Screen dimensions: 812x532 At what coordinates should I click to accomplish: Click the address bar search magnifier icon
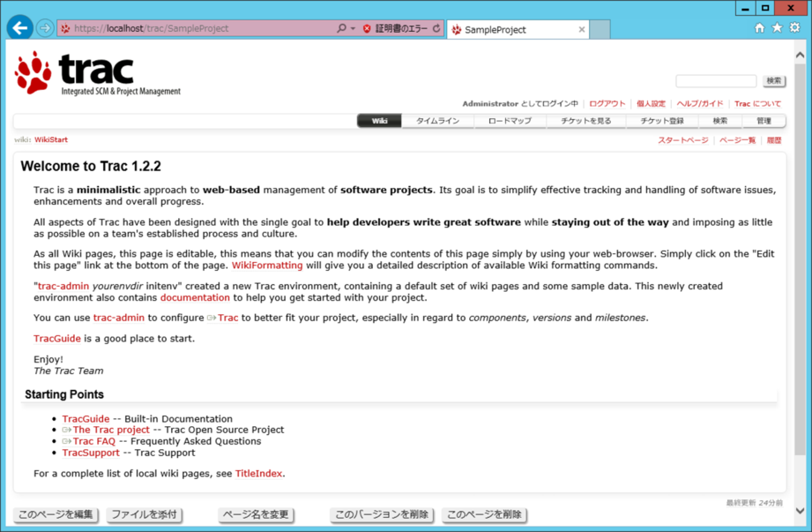point(341,28)
